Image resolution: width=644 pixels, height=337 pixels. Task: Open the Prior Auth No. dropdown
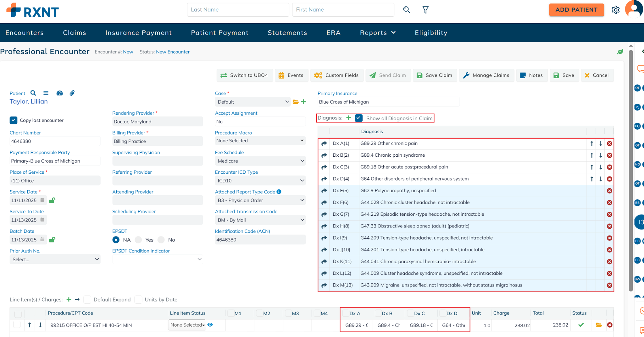pos(55,259)
